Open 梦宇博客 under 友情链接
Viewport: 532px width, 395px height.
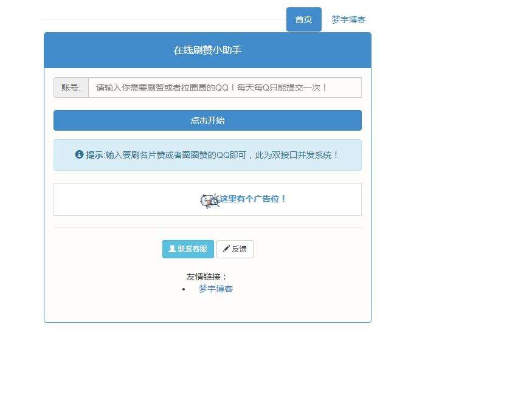click(216, 289)
